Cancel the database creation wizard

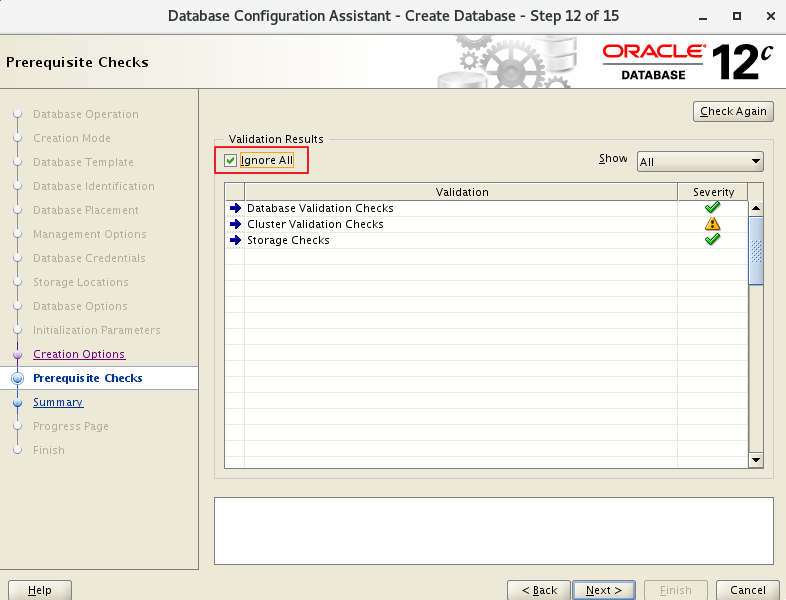[747, 590]
